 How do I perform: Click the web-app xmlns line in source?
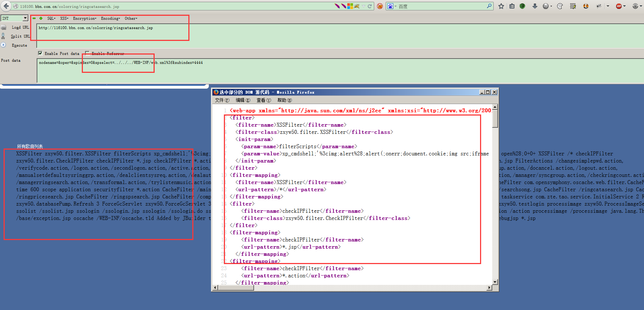pyautogui.click(x=361, y=111)
